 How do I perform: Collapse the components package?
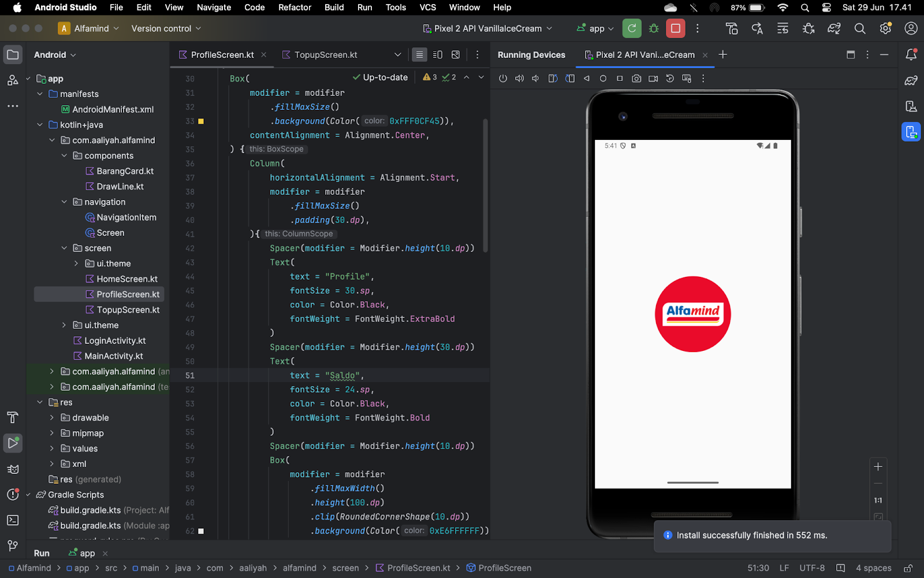click(64, 156)
